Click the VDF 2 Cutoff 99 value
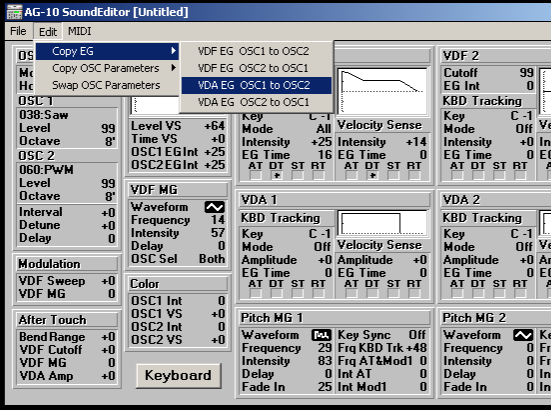 [x=526, y=73]
